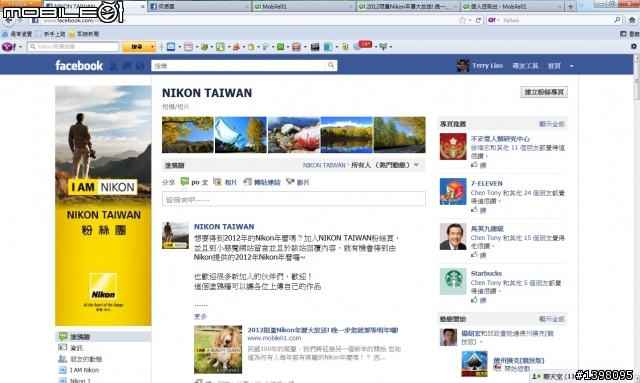The height and width of the screenshot is (383, 640).
Task: Open a new tab with the plus button
Action: click(x=570, y=6)
